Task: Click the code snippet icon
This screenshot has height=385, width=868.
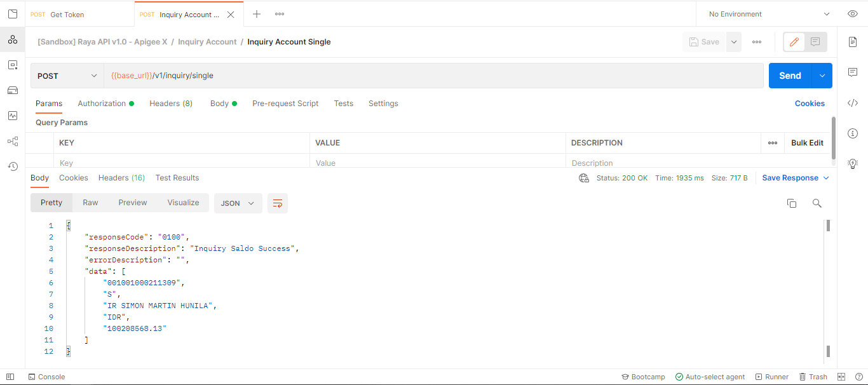Action: pos(853,103)
